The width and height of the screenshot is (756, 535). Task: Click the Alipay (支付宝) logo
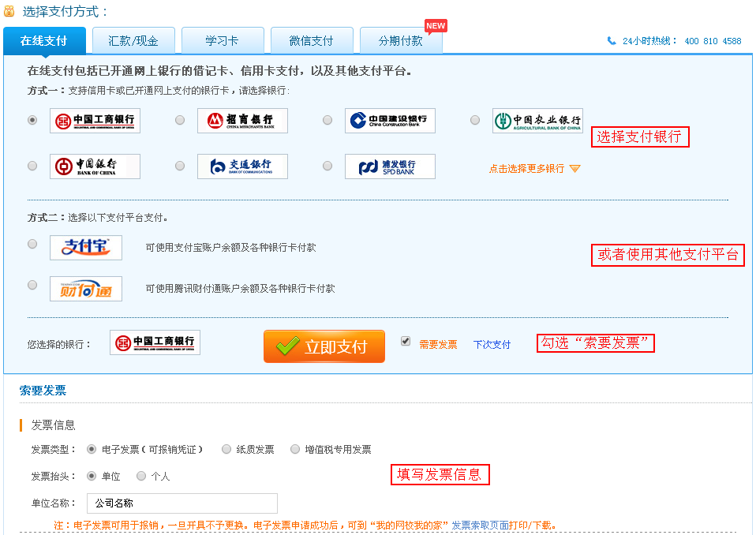(x=86, y=248)
